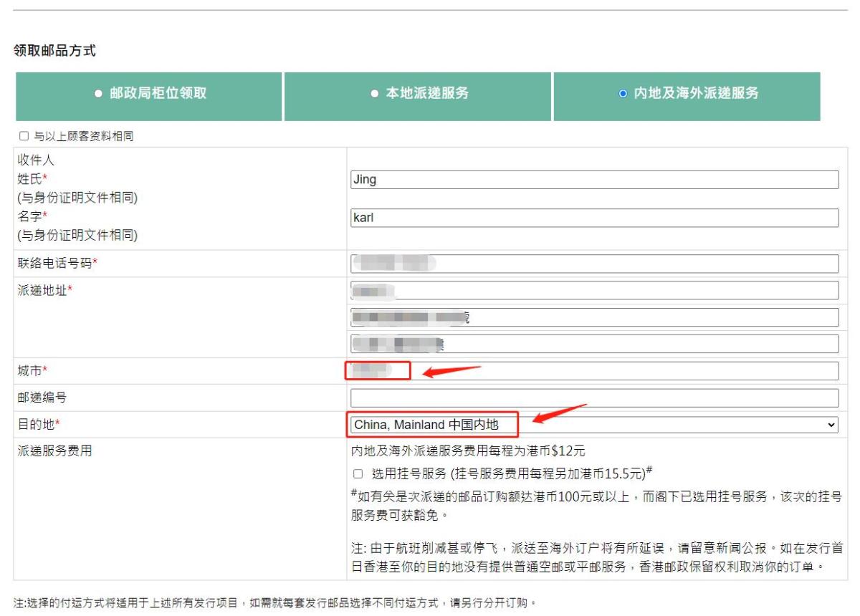The height and width of the screenshot is (616, 860).
Task: Click the given name input containing karl
Action: pyautogui.click(x=594, y=218)
